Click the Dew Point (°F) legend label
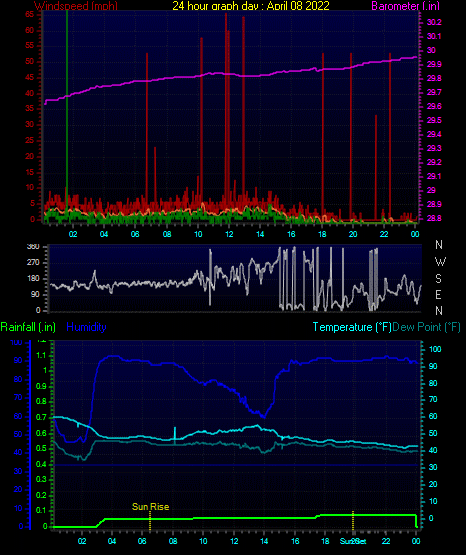 426,327
